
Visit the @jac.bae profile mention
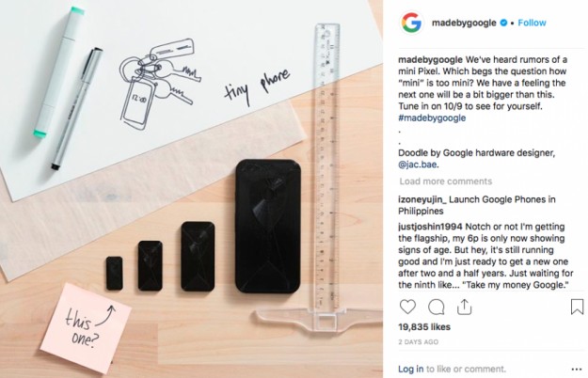(418, 165)
